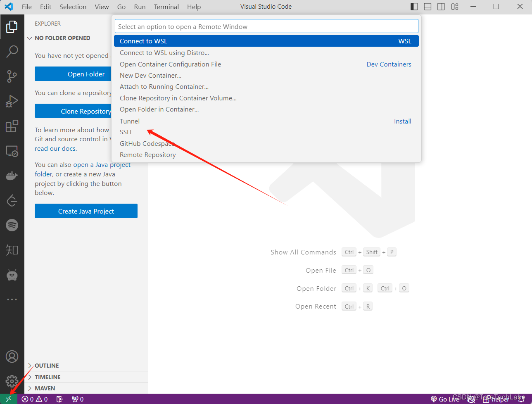Image resolution: width=532 pixels, height=404 pixels.
Task: Open the Edit menu
Action: tap(46, 7)
